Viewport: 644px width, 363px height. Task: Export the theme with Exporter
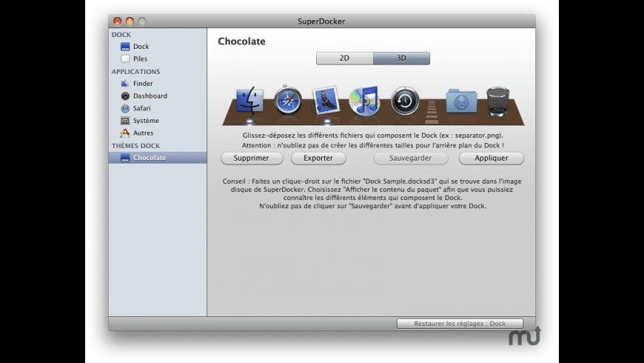(318, 159)
